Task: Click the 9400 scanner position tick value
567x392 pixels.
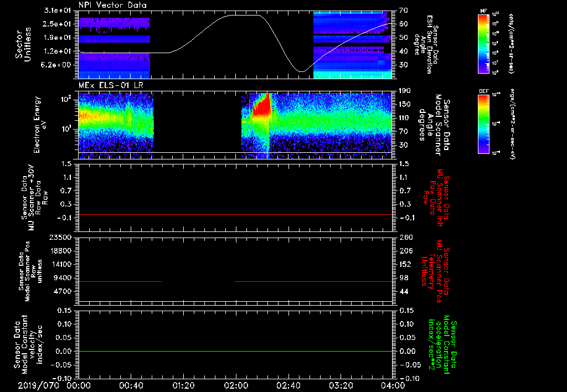Action: pos(62,278)
